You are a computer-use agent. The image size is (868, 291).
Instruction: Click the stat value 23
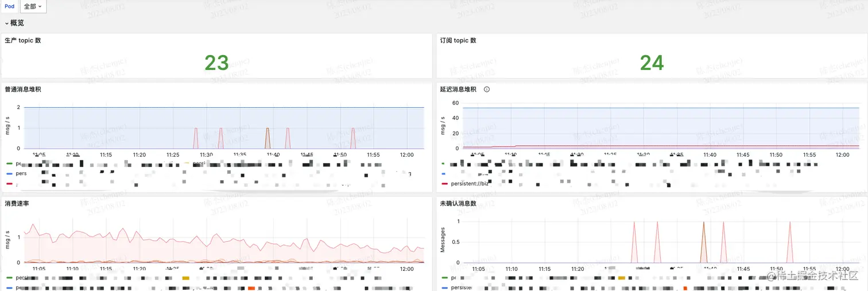(217, 63)
